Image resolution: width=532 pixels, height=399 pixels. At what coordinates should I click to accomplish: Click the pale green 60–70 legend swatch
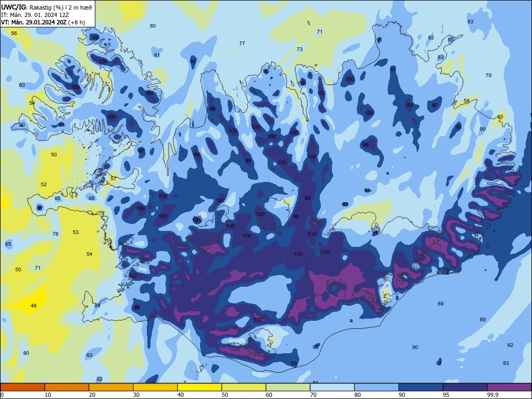click(288, 387)
